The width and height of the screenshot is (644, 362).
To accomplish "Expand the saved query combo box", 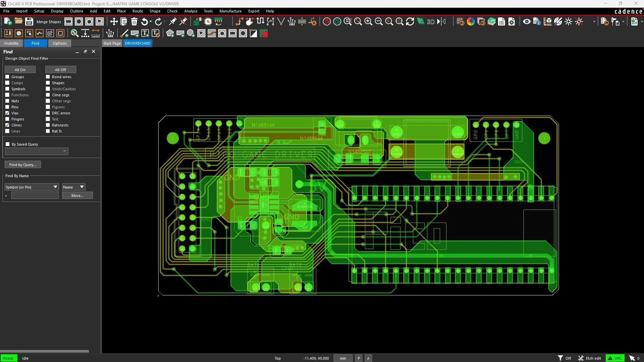I will (37, 151).
